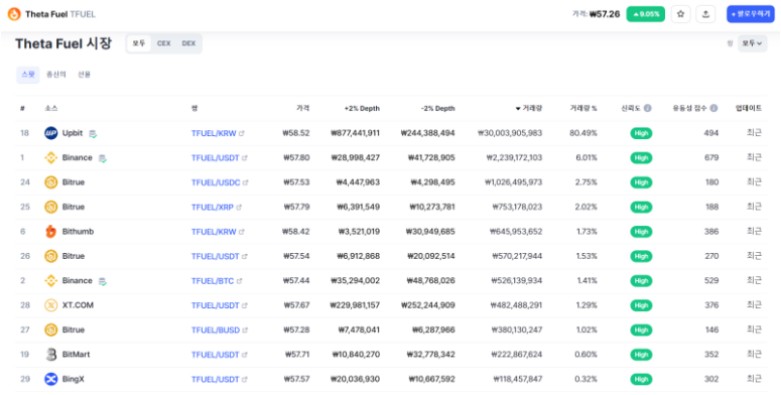Click the blue follow button
The height and width of the screenshot is (395, 781).
coord(750,14)
